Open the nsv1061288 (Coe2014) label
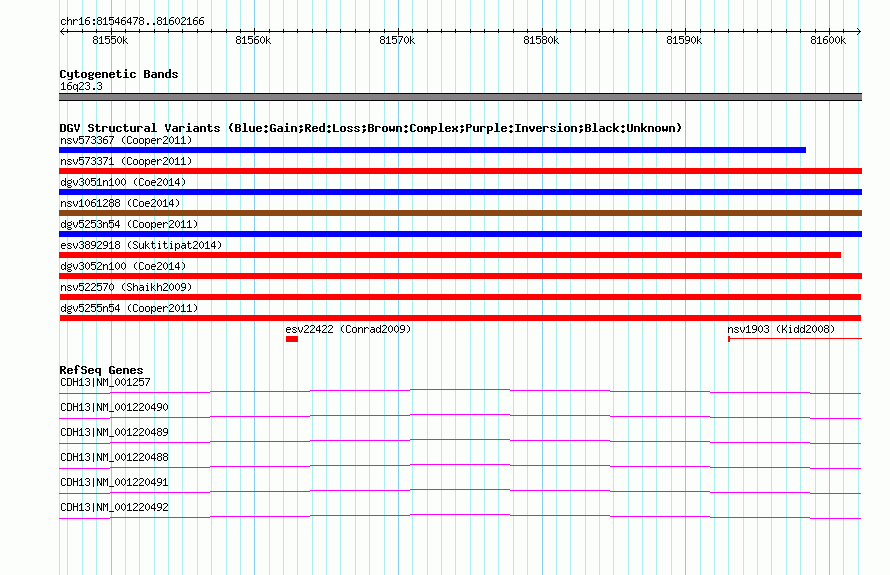Screen dimensions: 890x575 [120, 203]
